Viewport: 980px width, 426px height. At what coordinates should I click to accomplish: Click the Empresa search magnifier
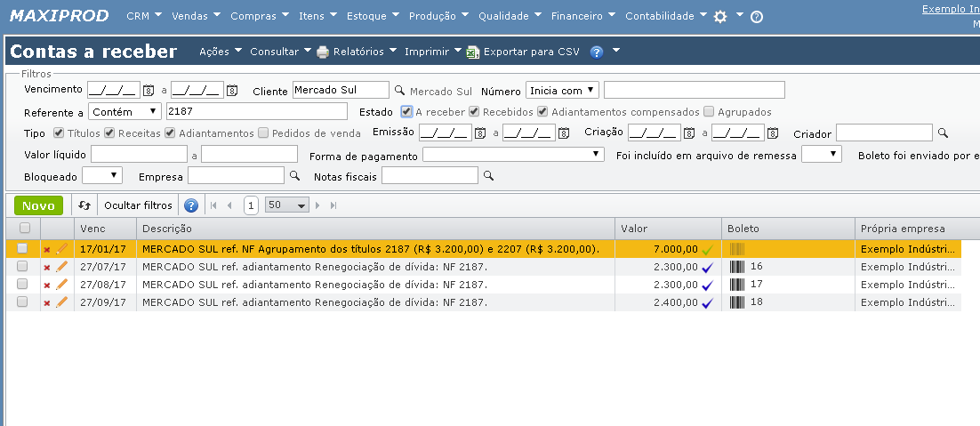[295, 176]
